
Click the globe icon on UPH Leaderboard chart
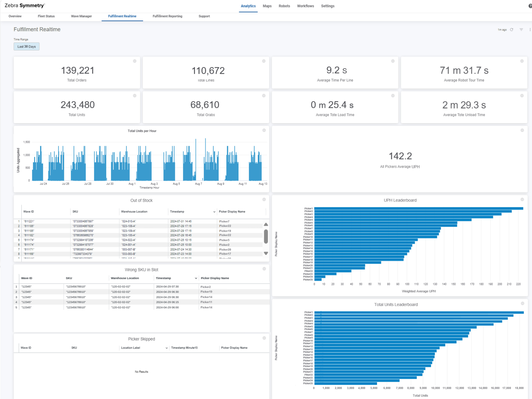522,200
